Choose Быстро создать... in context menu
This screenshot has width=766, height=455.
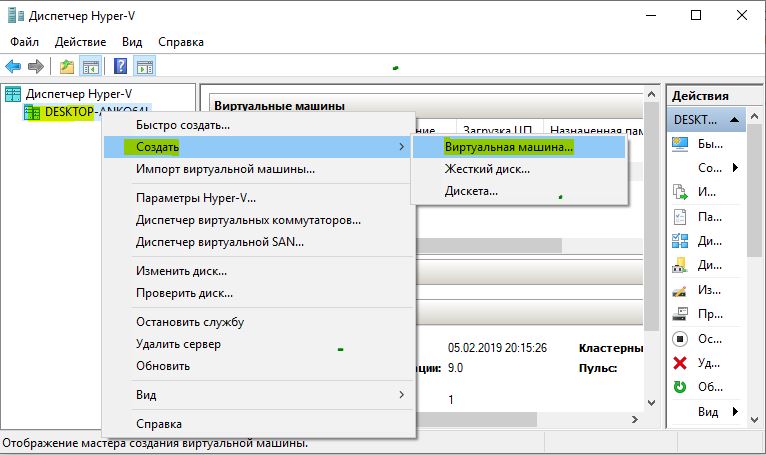(x=259, y=125)
